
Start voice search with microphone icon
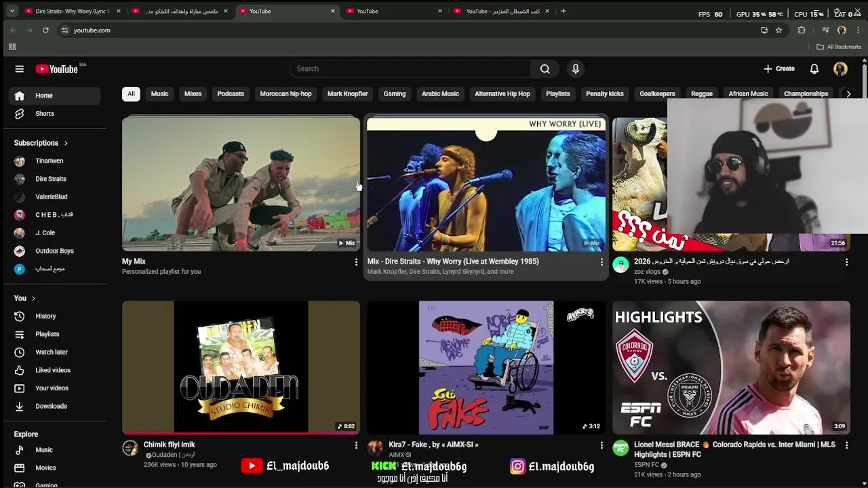point(575,68)
